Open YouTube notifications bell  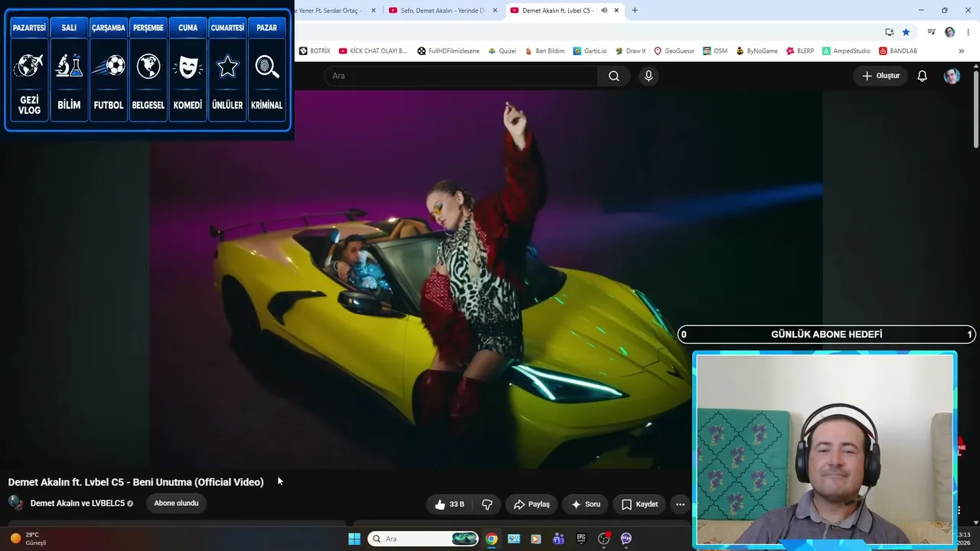pos(923,76)
